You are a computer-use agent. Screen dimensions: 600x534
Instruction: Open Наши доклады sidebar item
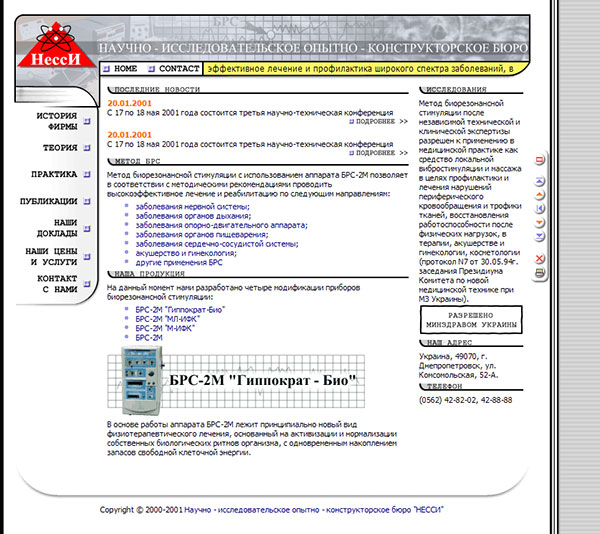coord(57,228)
